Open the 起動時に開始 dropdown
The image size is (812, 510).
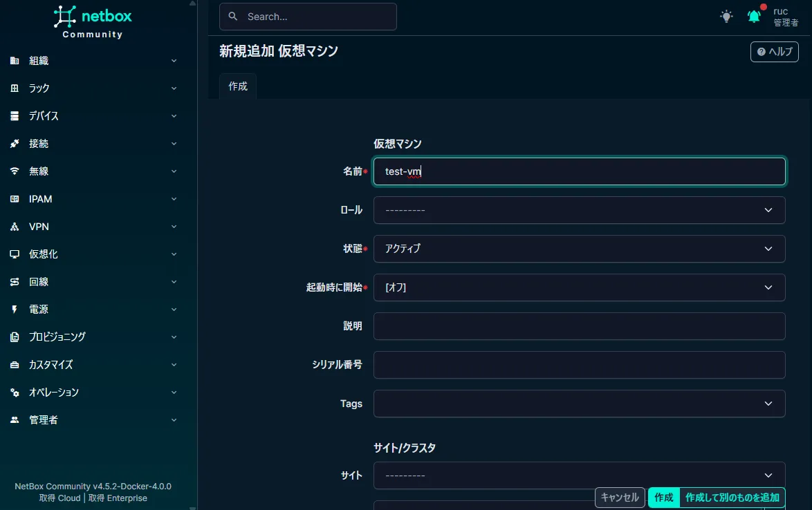click(x=579, y=287)
